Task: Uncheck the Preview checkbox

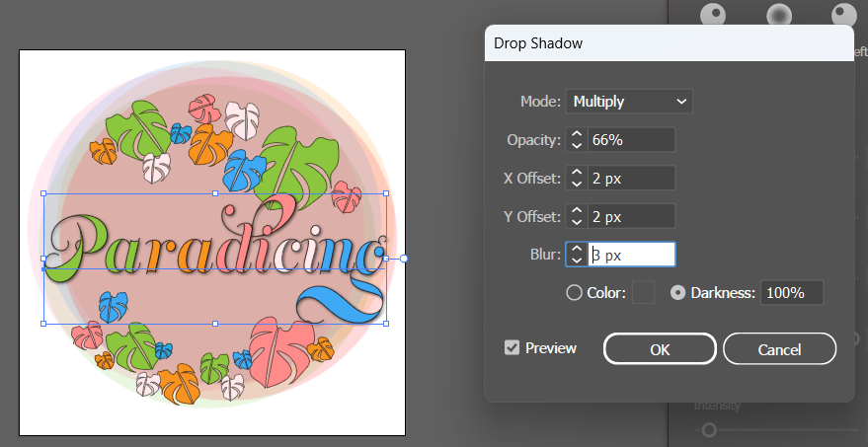Action: (x=512, y=347)
